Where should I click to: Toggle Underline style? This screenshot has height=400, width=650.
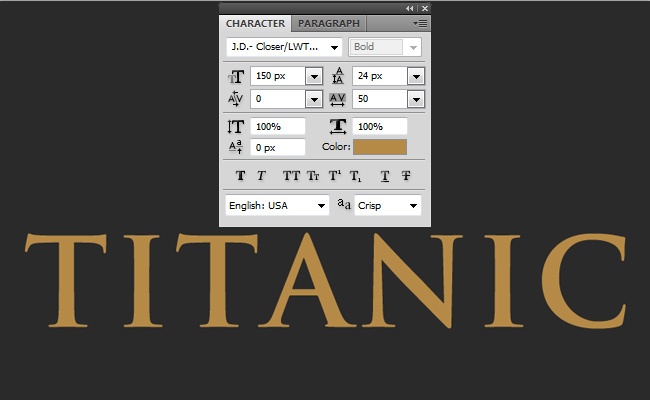point(385,176)
